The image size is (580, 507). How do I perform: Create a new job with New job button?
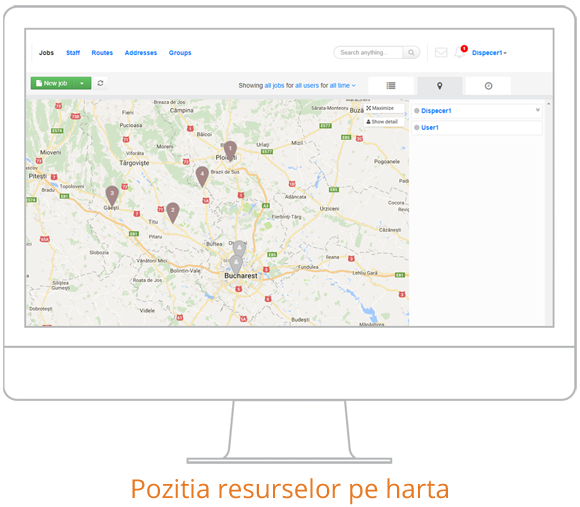52,83
